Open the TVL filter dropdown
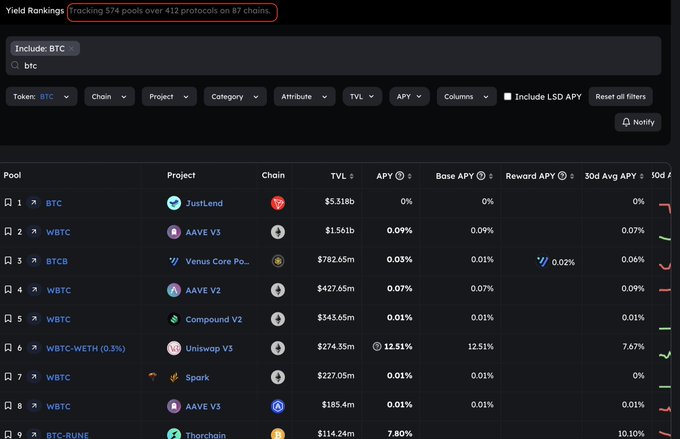Image resolution: width=680 pixels, height=439 pixels. coord(362,96)
